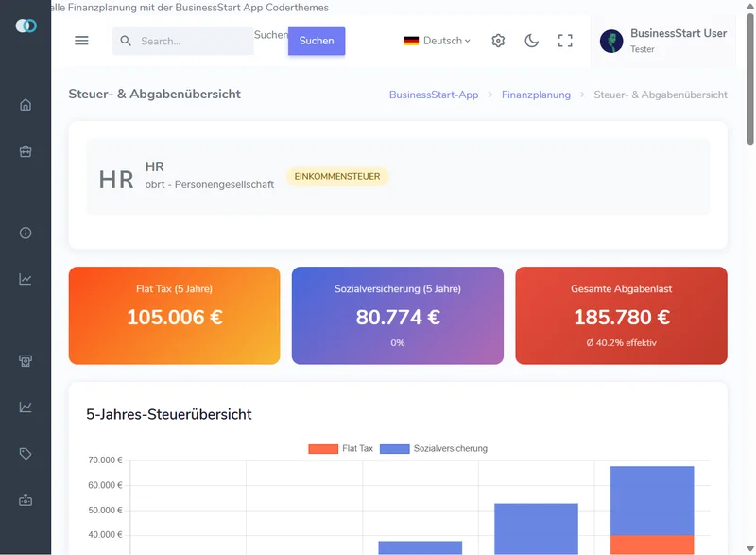The height and width of the screenshot is (555, 756).
Task: Open the briefcase icon in sidebar
Action: [26, 151]
